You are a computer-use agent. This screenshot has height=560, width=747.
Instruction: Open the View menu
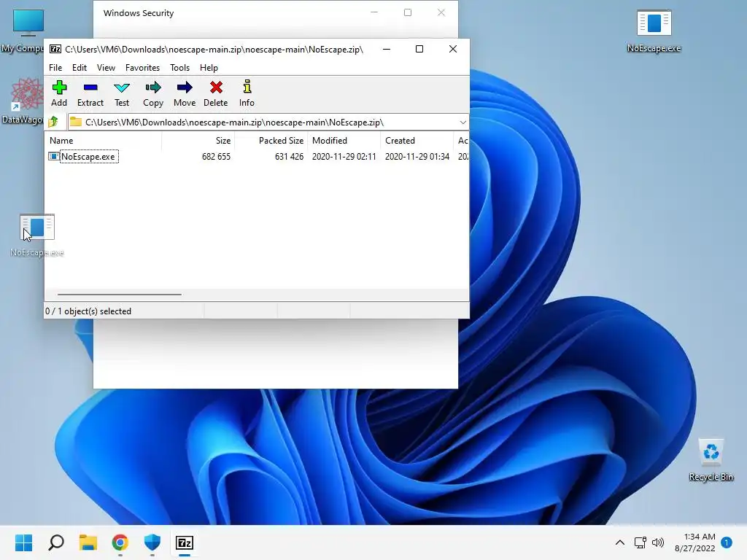click(106, 68)
